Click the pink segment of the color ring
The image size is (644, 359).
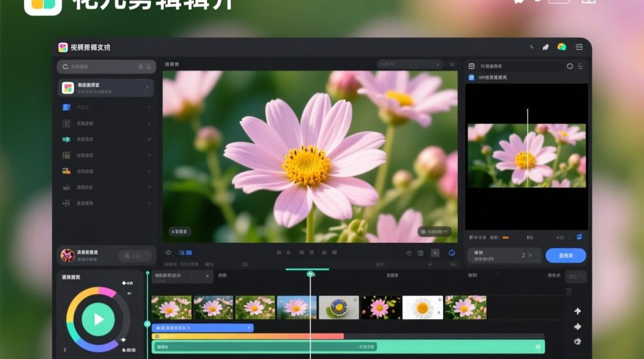[108, 291]
